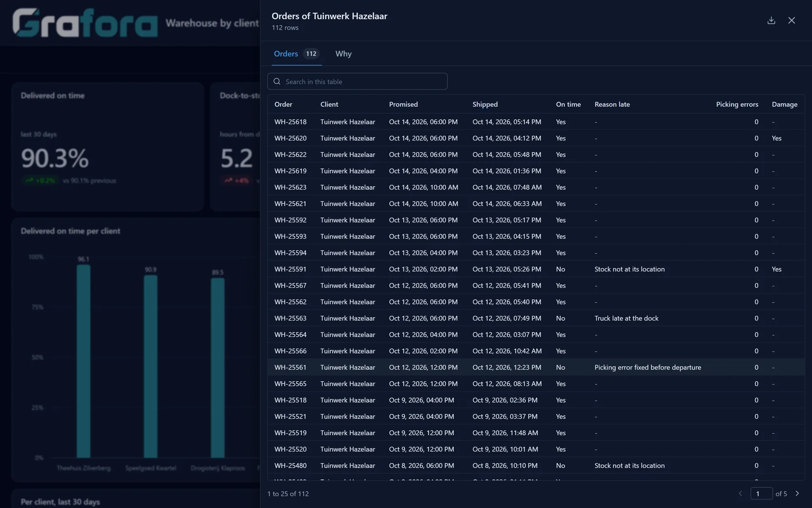Click the '1 to 25 of 112' status text
The height and width of the screenshot is (508, 812).
tap(288, 494)
